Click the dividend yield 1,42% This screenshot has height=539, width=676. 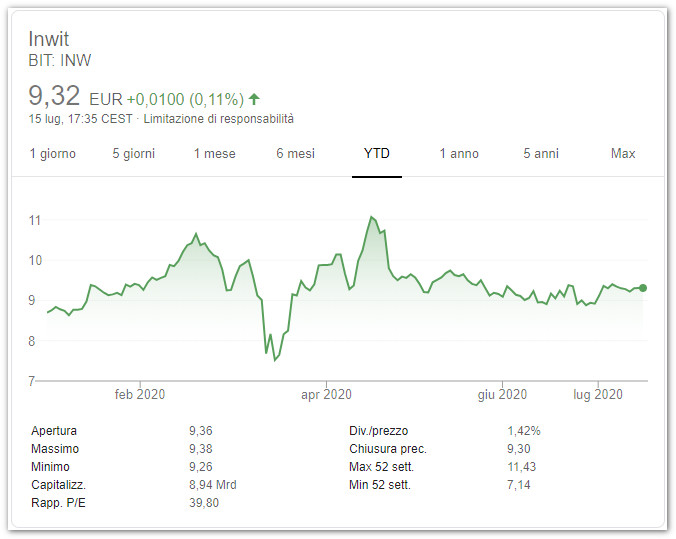(x=524, y=431)
